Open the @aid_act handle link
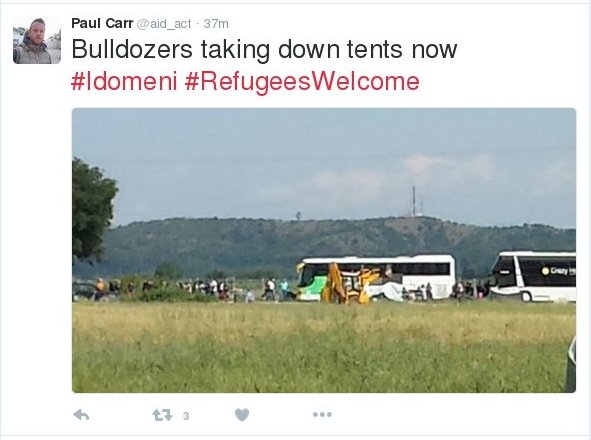 click(164, 24)
